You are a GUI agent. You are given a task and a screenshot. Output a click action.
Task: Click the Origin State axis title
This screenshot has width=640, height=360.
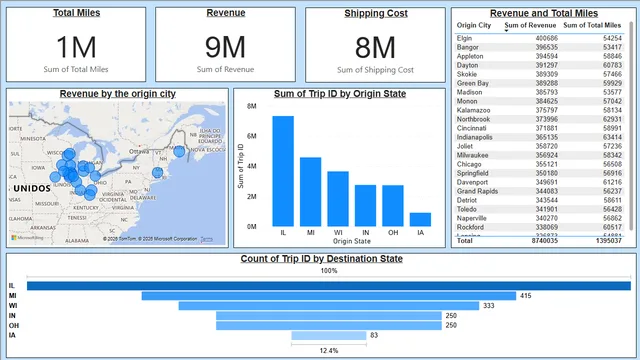tap(351, 241)
